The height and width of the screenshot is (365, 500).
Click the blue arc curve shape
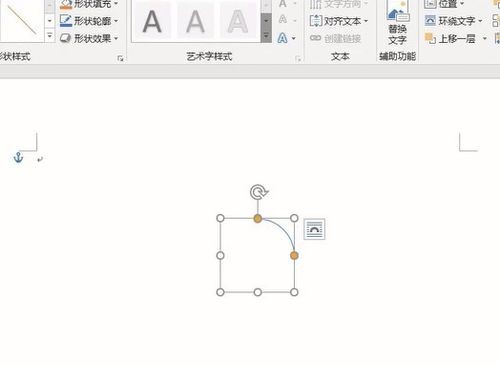pyautogui.click(x=283, y=230)
